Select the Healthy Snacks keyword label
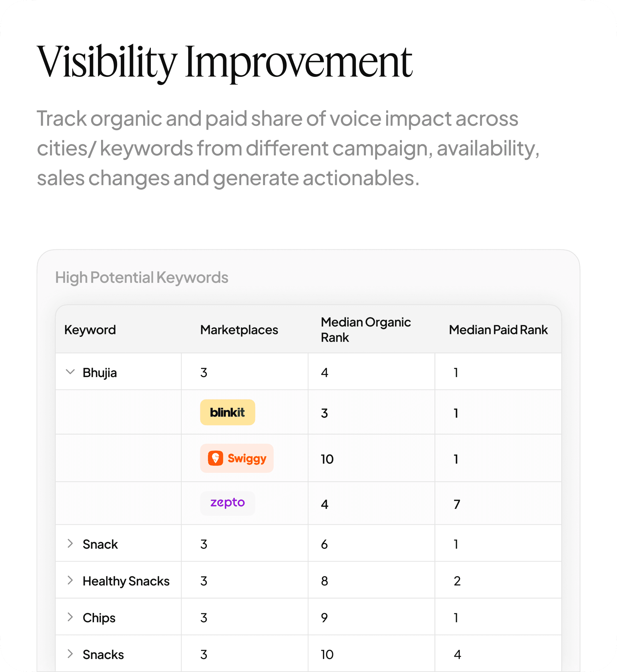 click(x=126, y=581)
